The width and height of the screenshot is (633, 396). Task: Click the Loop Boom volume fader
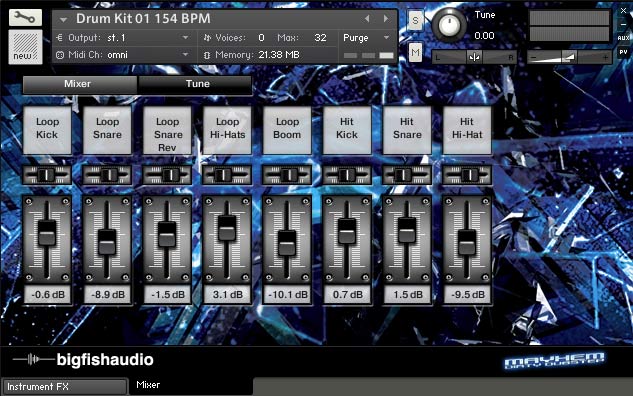[x=287, y=243]
